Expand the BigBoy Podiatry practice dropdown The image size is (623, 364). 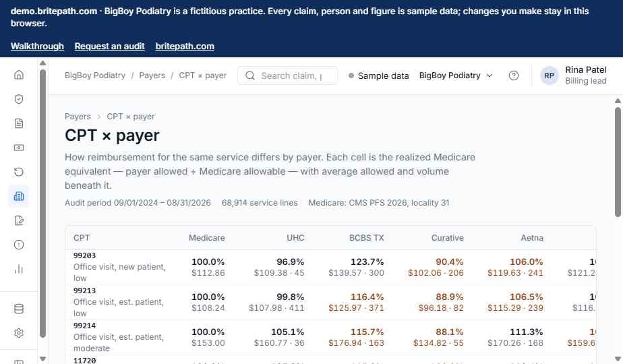pos(456,75)
